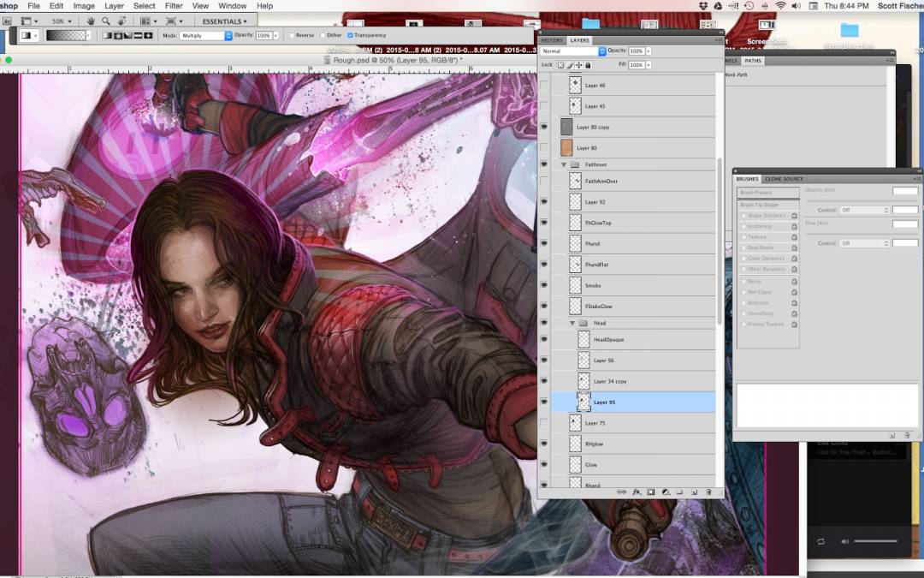The height and width of the screenshot is (578, 924).
Task: Click the Lock image pixels brush icon
Action: 570,65
